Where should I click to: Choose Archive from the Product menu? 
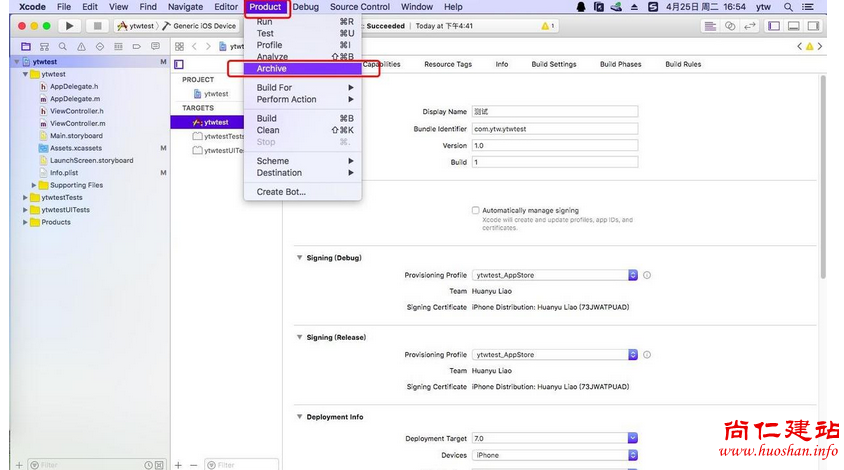pos(271,69)
